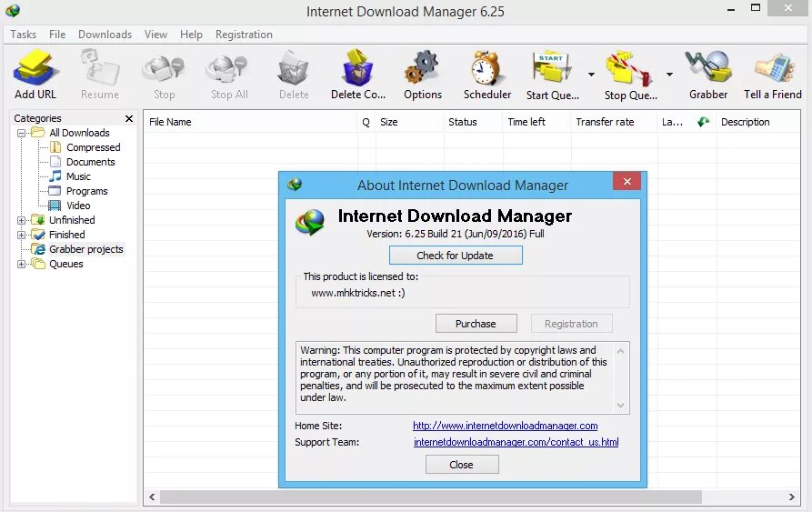Click the Q column header
This screenshot has width=812, height=512.
366,122
